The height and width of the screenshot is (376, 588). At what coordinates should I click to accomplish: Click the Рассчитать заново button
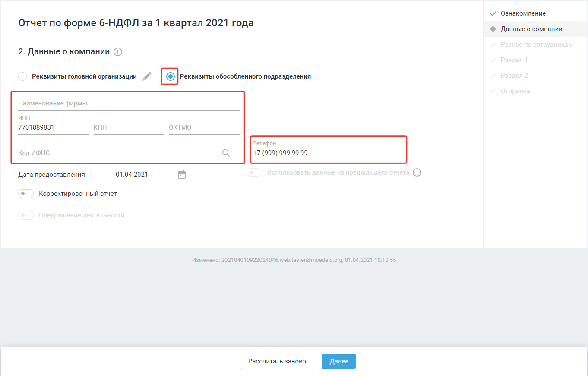277,361
